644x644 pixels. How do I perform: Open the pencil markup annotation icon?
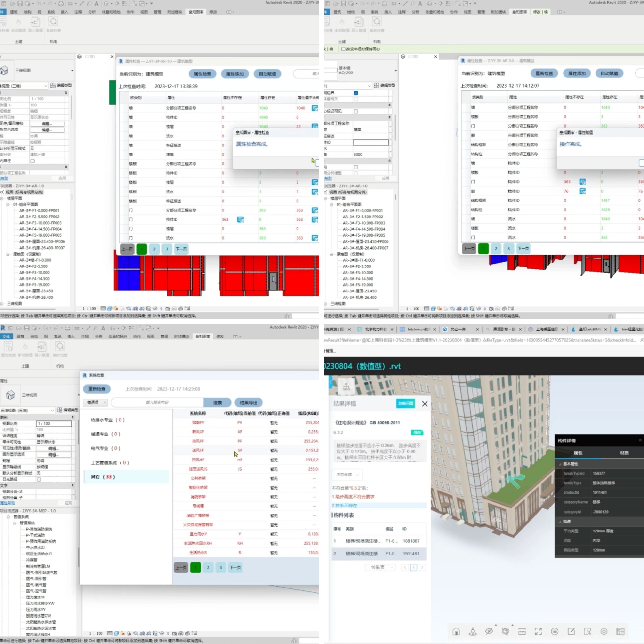click(571, 632)
